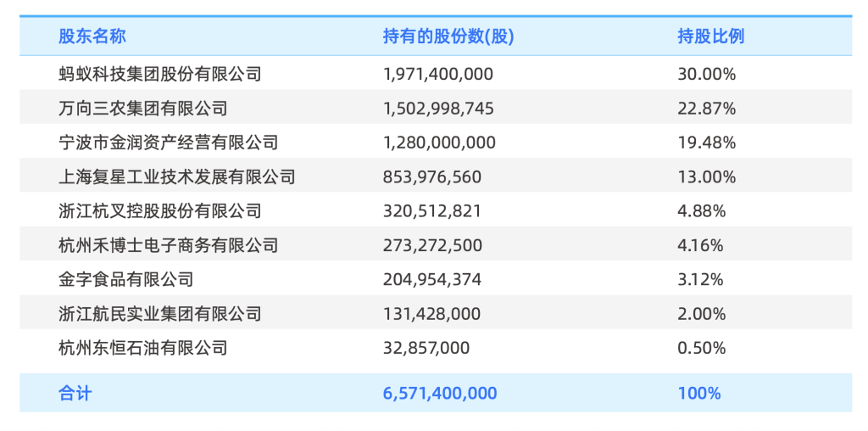The image size is (868, 431).
Task: Select share count 1,971,400,000
Action: (x=438, y=74)
